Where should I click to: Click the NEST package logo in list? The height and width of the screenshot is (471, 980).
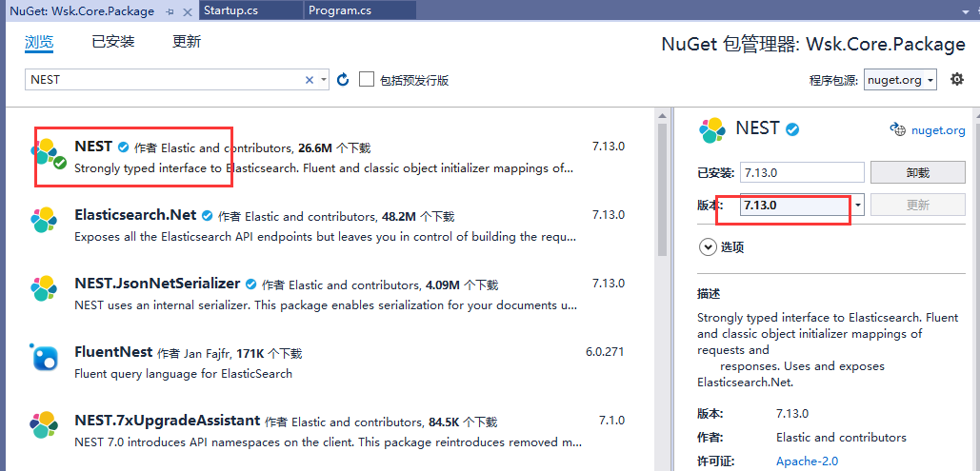tap(46, 152)
